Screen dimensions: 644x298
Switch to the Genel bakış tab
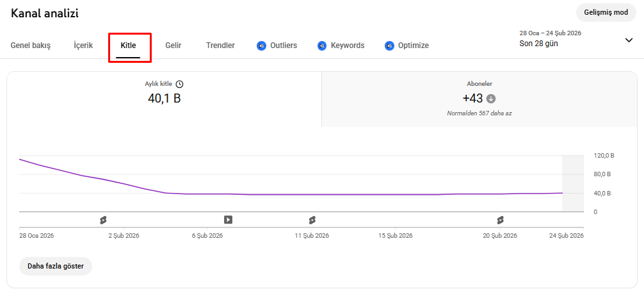point(31,46)
